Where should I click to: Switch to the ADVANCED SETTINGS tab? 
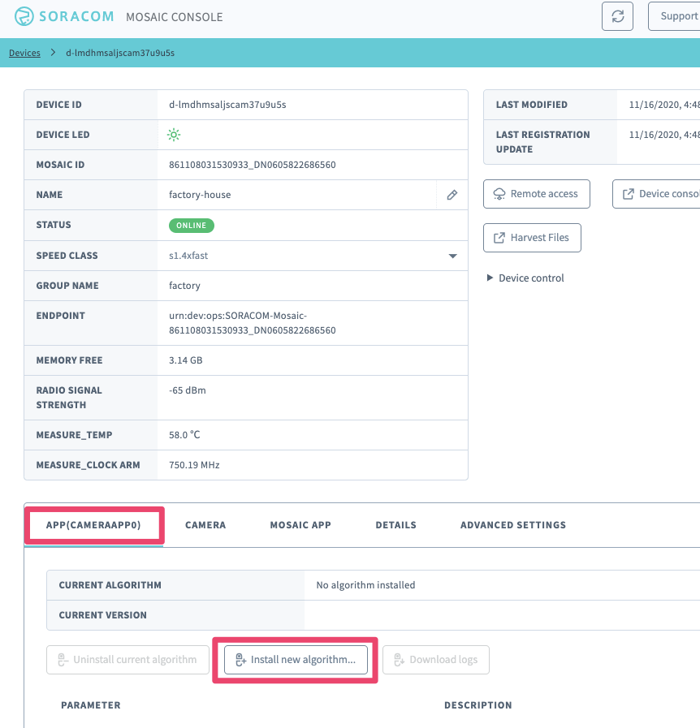click(512, 525)
